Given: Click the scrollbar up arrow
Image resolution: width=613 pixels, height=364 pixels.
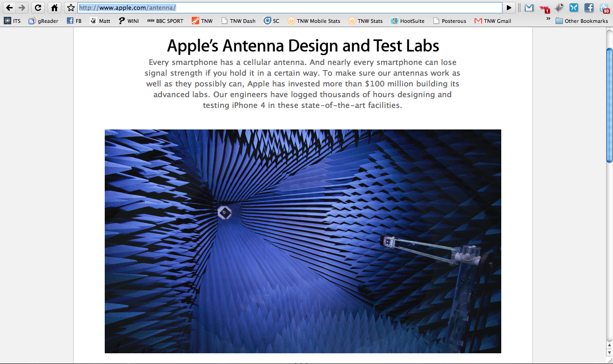Looking at the screenshot, I should tap(609, 345).
